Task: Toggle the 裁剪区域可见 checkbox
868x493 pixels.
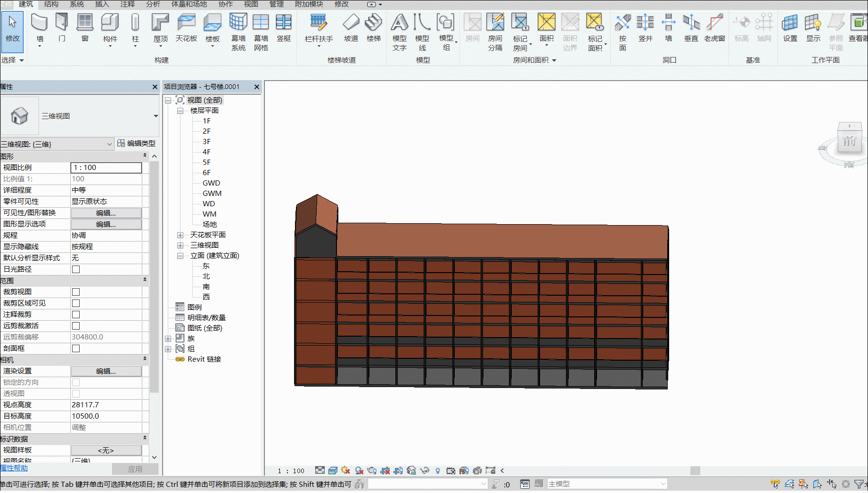Action: [x=76, y=303]
